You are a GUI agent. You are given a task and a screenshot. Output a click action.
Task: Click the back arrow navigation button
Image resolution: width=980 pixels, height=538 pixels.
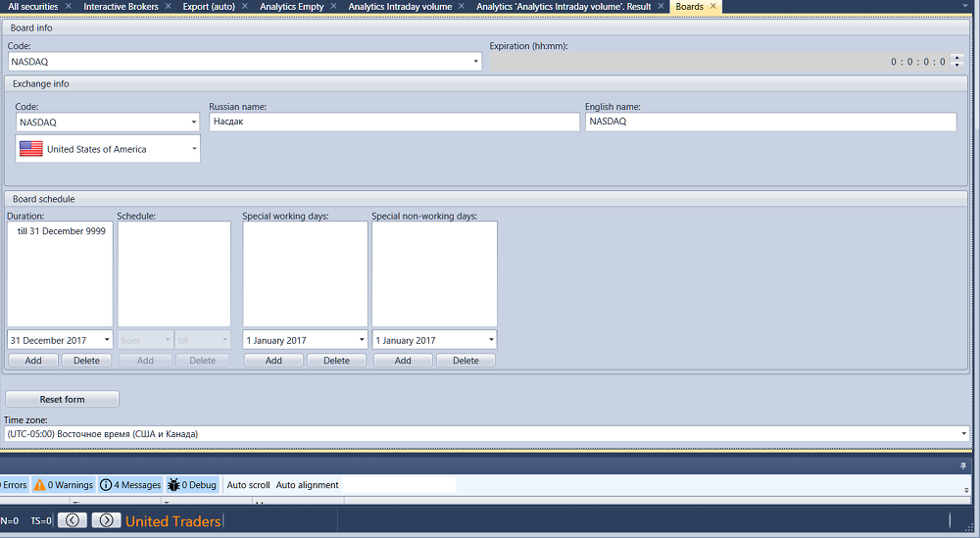(x=73, y=520)
